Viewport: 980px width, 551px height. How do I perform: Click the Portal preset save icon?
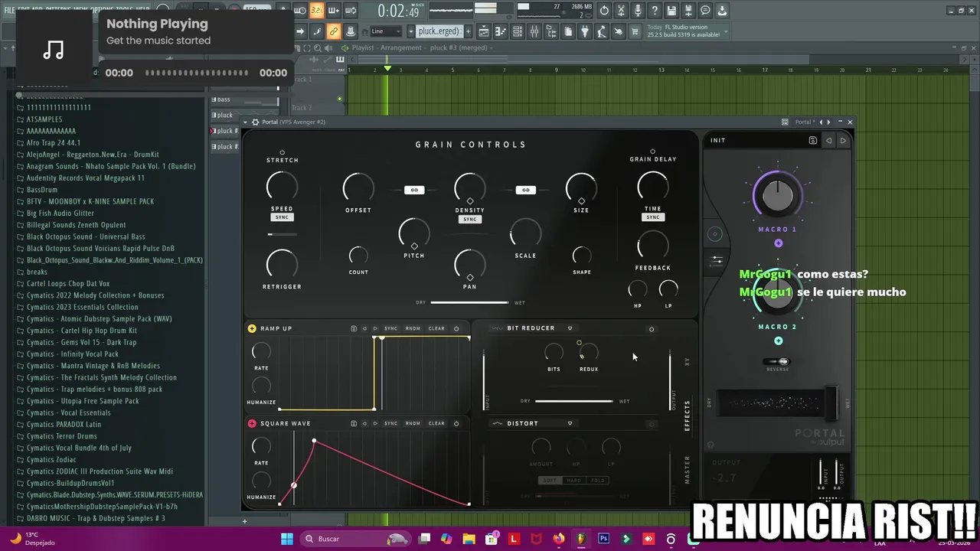812,140
